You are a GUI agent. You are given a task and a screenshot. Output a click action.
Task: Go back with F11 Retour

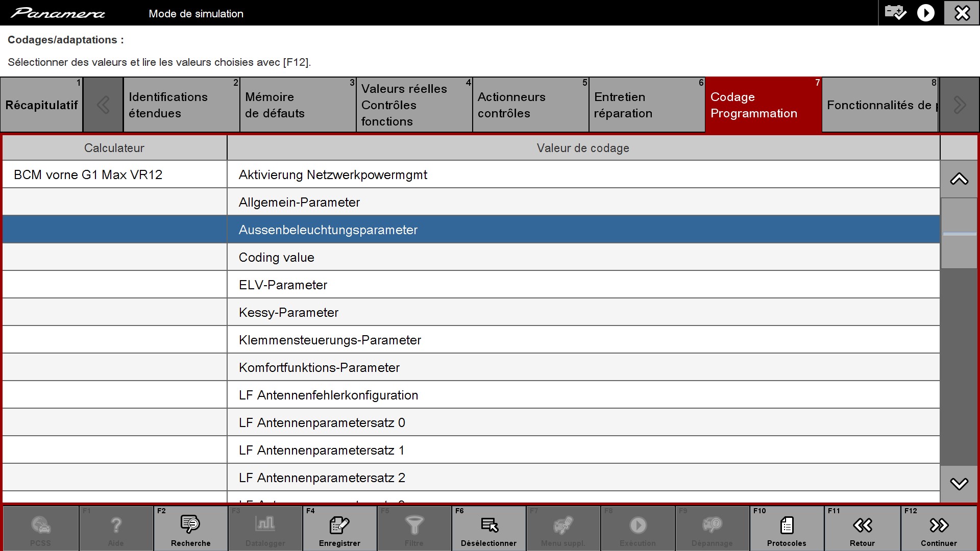click(x=862, y=528)
